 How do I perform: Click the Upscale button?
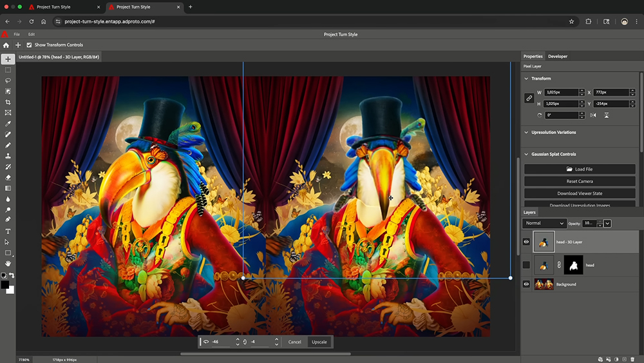click(319, 342)
